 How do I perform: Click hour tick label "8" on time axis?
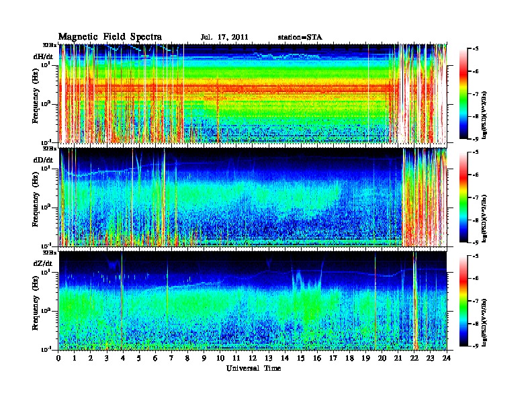pos(187,358)
